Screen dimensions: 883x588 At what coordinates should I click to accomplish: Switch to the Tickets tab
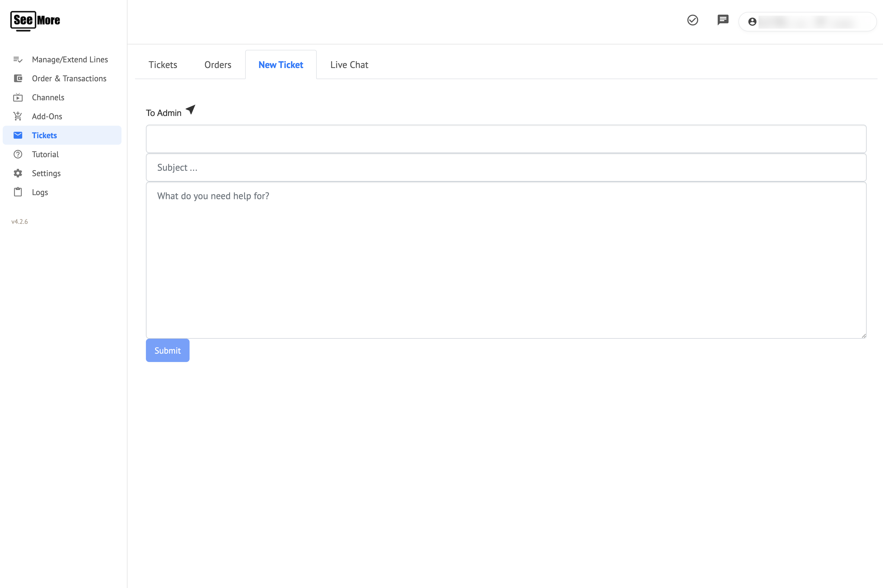(163, 65)
